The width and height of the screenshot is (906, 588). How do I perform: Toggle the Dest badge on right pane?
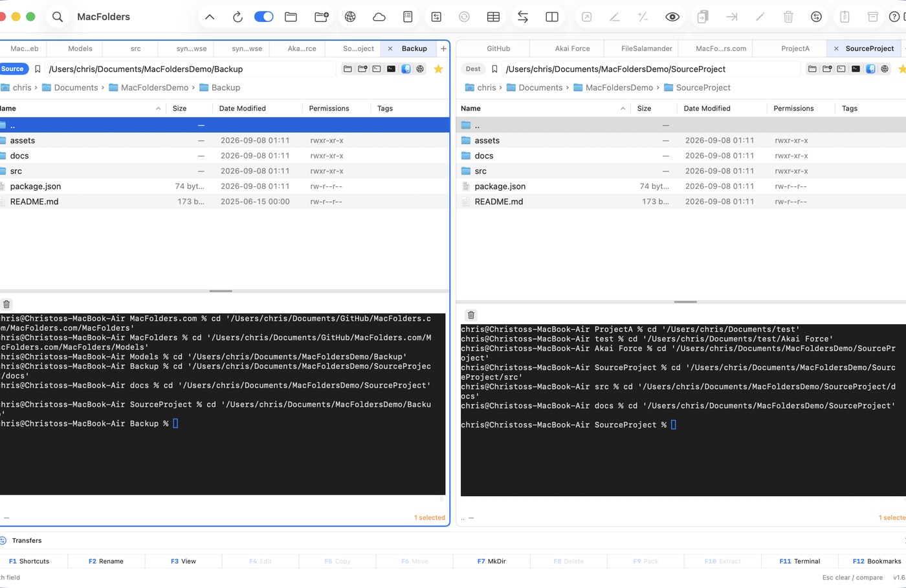[x=473, y=69]
